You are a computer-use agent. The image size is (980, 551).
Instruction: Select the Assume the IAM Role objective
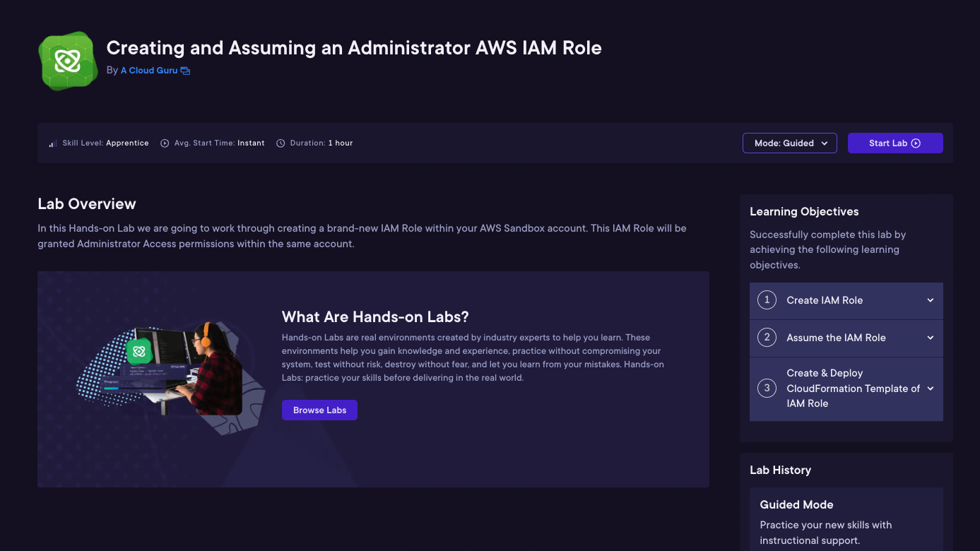click(x=836, y=338)
